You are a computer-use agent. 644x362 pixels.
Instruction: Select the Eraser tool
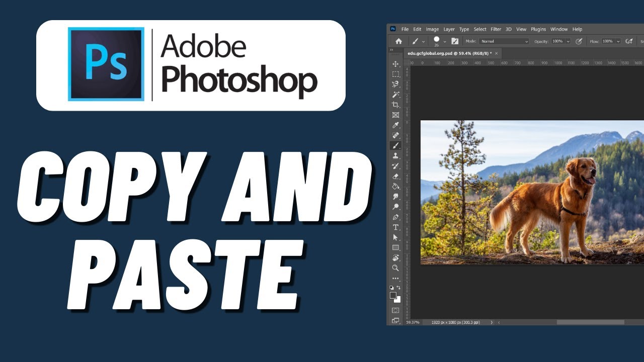point(395,176)
